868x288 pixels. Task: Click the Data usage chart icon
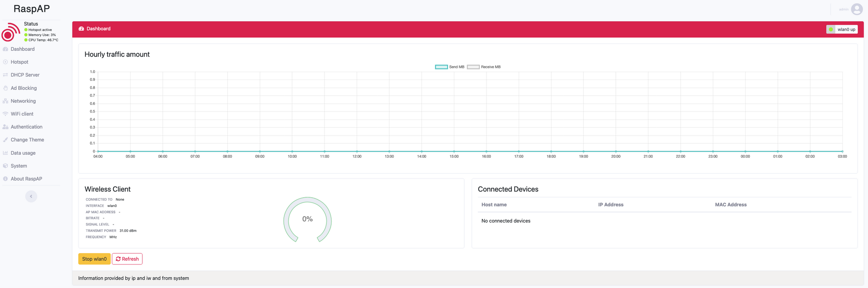pos(5,153)
